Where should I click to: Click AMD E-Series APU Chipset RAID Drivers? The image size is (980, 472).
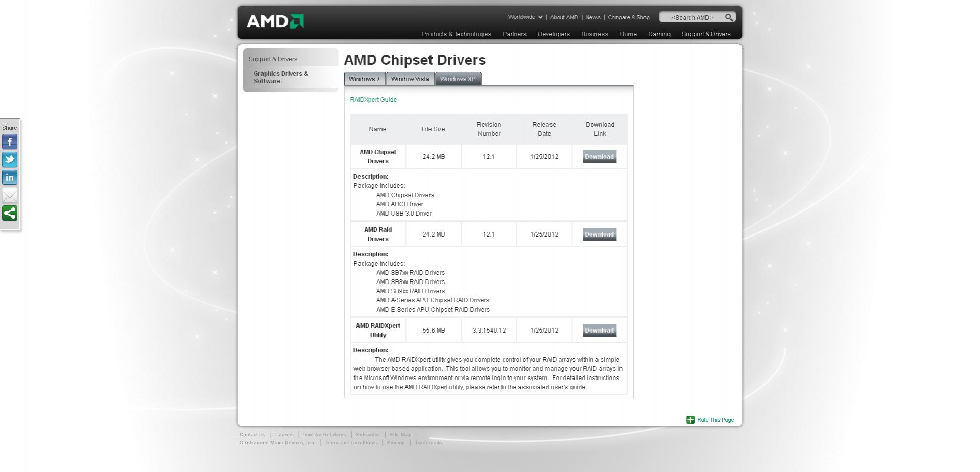(433, 310)
